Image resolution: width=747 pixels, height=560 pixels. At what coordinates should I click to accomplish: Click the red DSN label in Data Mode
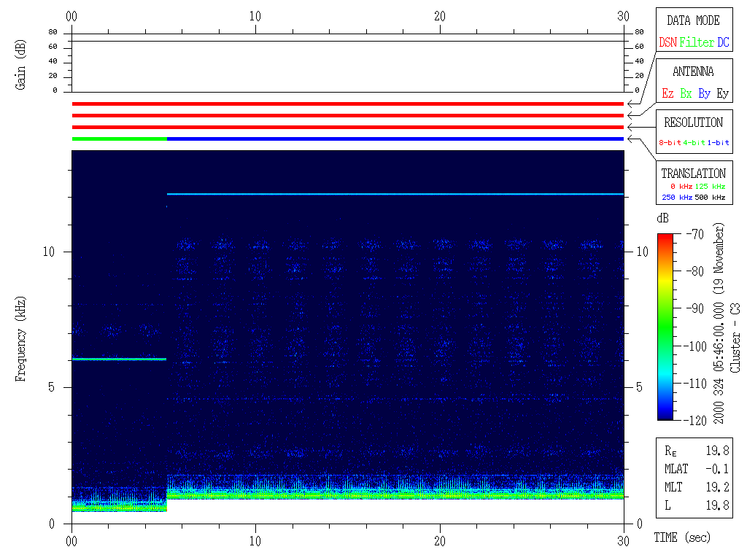tap(667, 43)
